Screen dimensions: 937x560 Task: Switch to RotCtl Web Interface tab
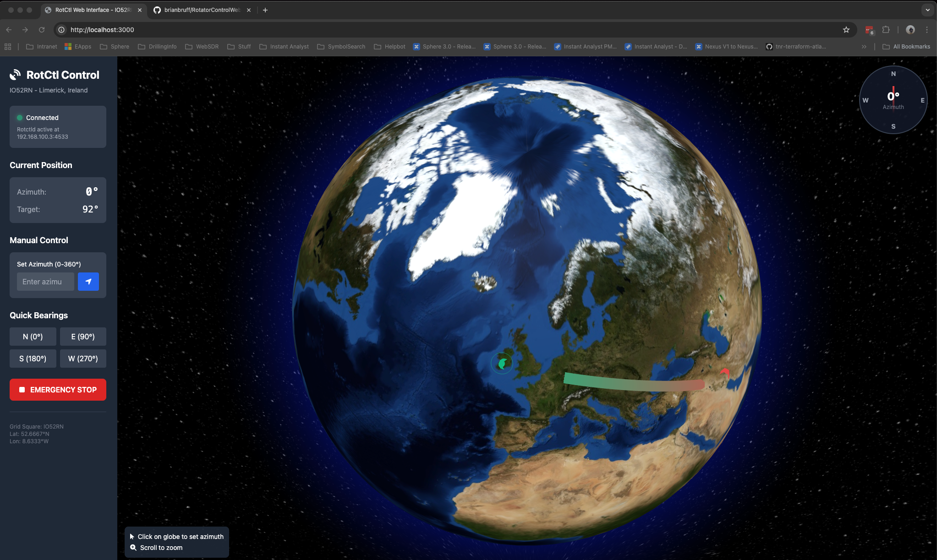tap(93, 10)
